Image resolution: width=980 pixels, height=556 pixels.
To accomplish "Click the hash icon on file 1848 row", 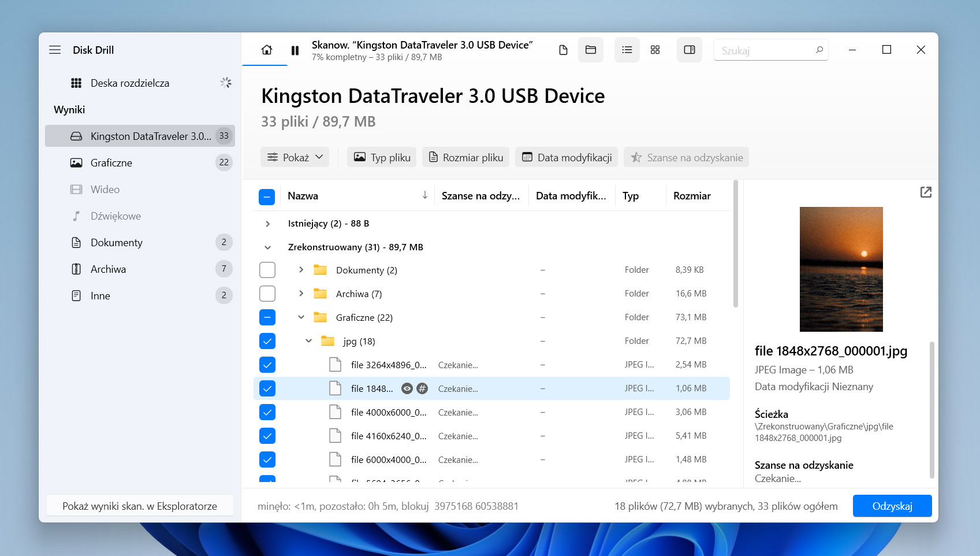I will tap(422, 388).
